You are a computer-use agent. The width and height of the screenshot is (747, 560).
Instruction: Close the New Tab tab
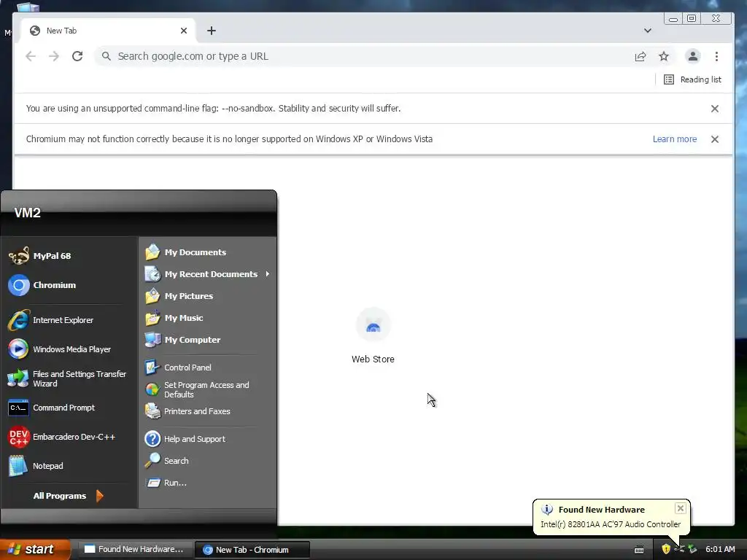tap(184, 31)
